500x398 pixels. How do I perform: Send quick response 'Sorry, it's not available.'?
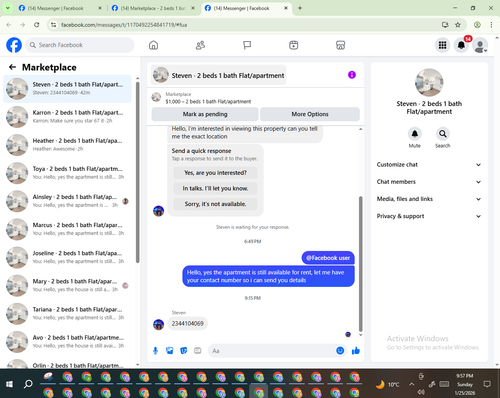(x=216, y=204)
